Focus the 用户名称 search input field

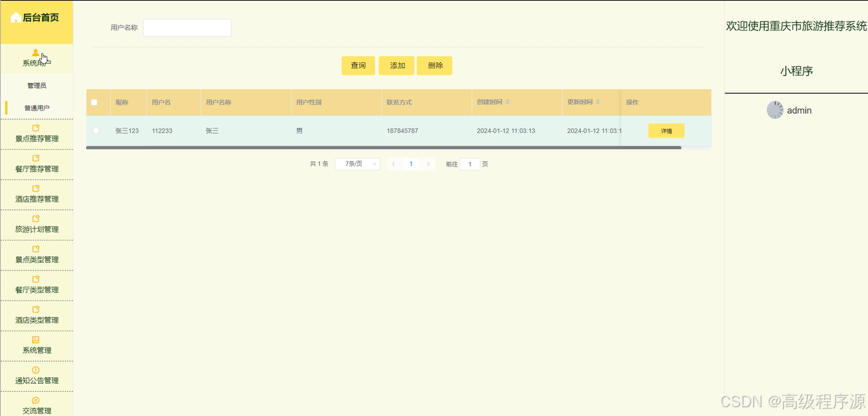point(187,28)
